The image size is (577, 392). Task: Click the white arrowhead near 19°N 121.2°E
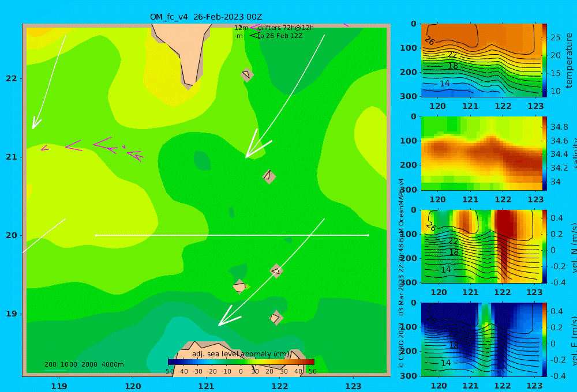coord(228,317)
